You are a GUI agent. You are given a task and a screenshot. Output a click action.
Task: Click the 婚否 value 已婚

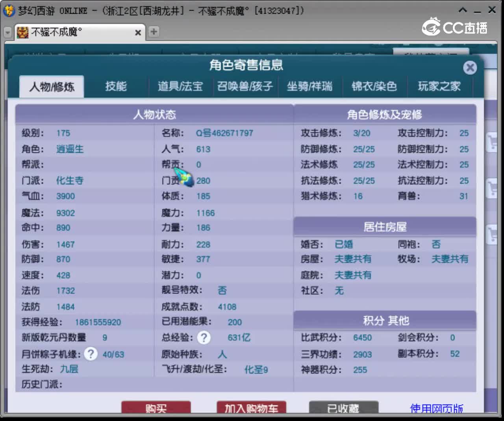(343, 244)
